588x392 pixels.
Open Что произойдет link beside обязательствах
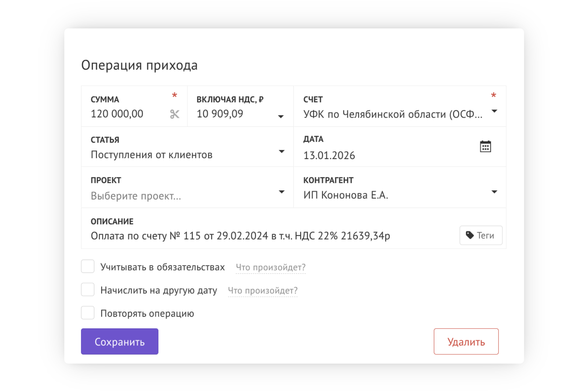(270, 267)
